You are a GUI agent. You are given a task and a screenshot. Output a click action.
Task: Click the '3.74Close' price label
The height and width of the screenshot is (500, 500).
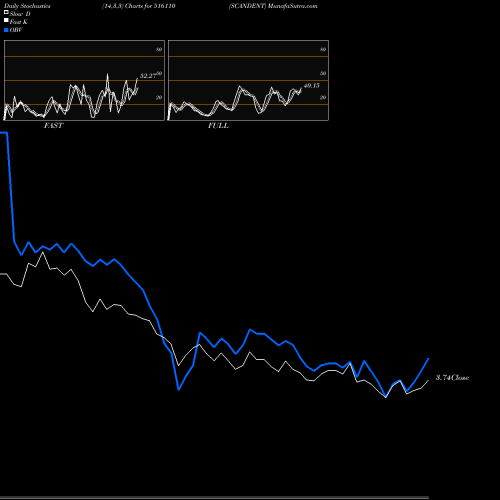(x=452, y=378)
